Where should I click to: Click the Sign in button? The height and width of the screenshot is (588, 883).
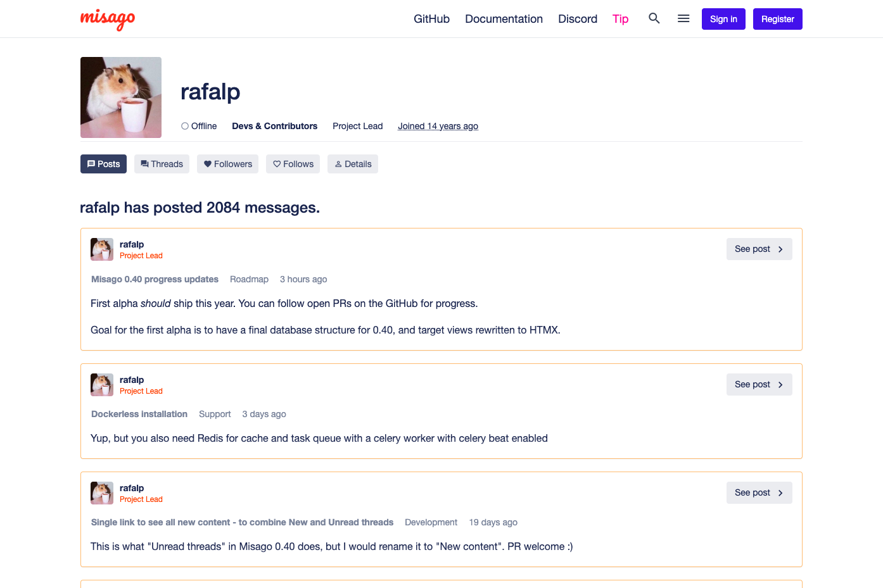(723, 19)
